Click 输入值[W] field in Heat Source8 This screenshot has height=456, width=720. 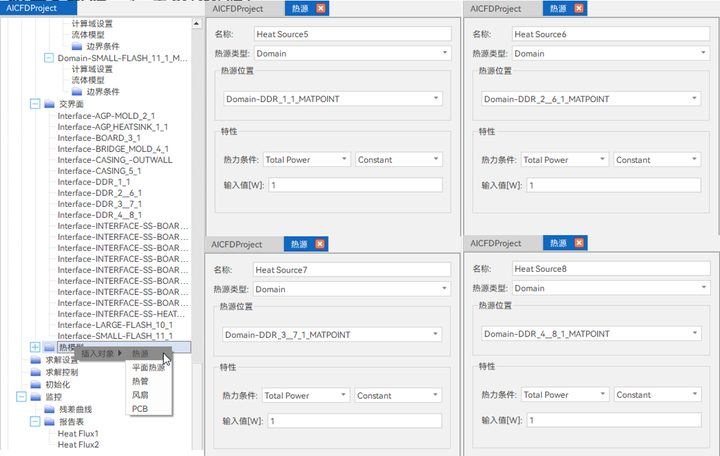(614, 420)
